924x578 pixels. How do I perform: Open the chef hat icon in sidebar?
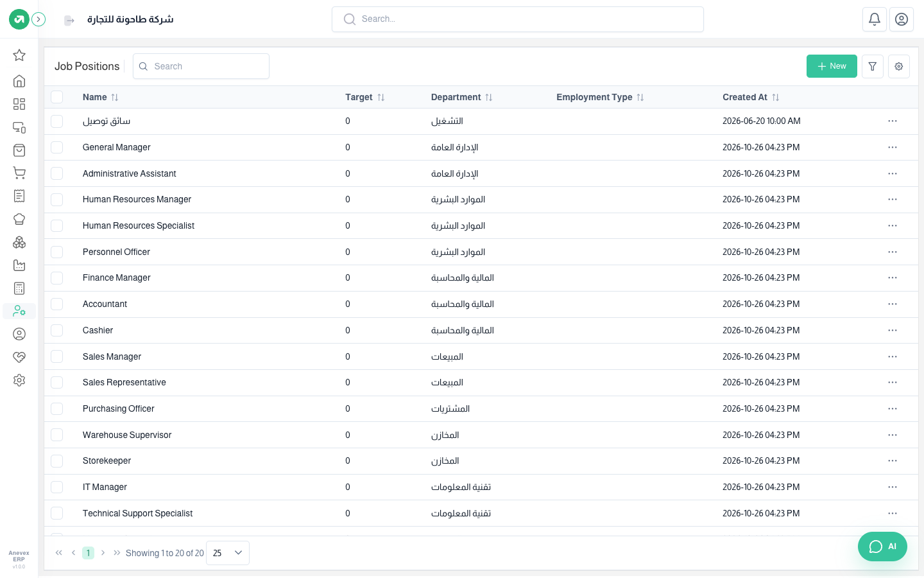point(19,219)
